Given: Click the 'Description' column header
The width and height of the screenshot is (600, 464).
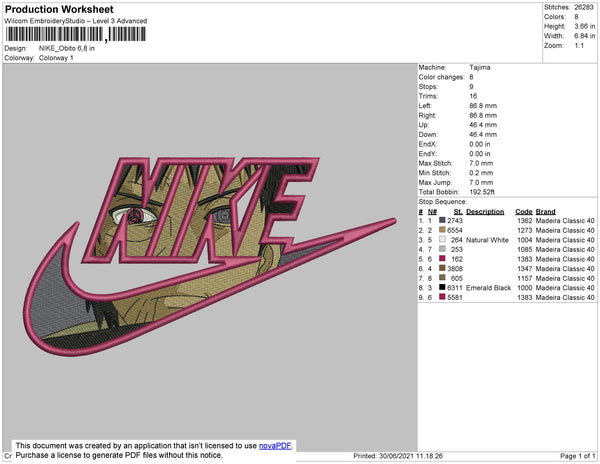Looking at the screenshot, I should pos(485,212).
